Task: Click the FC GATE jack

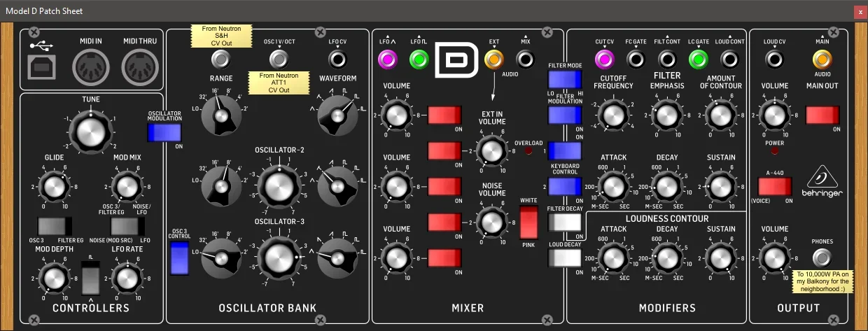Action: (x=636, y=60)
